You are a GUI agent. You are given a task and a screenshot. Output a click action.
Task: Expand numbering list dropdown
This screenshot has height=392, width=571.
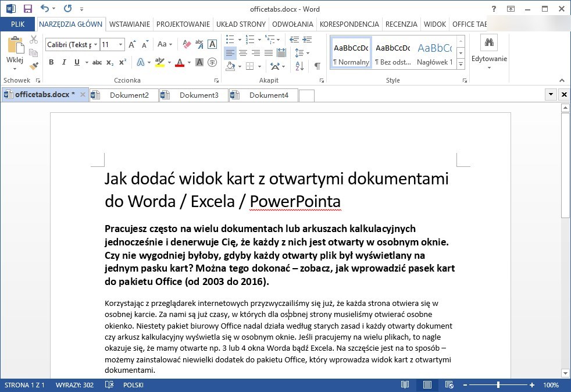(x=259, y=40)
